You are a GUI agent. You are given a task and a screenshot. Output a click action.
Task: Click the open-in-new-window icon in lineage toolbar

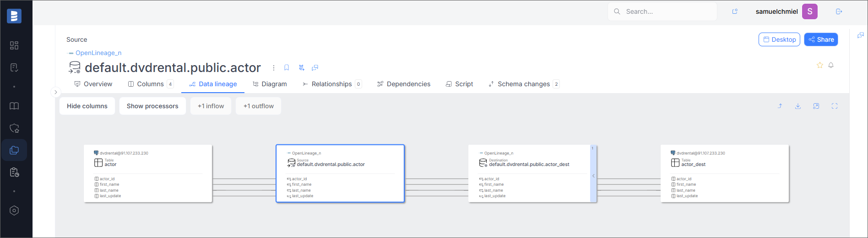tap(816, 106)
